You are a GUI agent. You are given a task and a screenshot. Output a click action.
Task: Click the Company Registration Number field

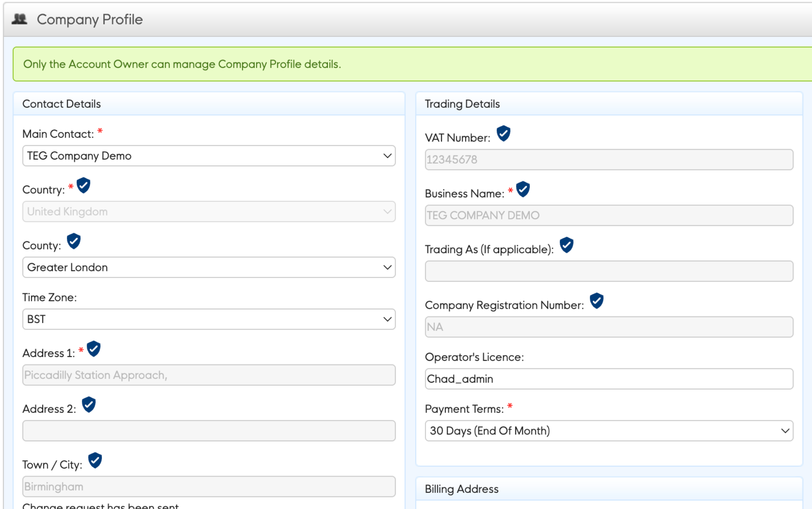tap(609, 327)
